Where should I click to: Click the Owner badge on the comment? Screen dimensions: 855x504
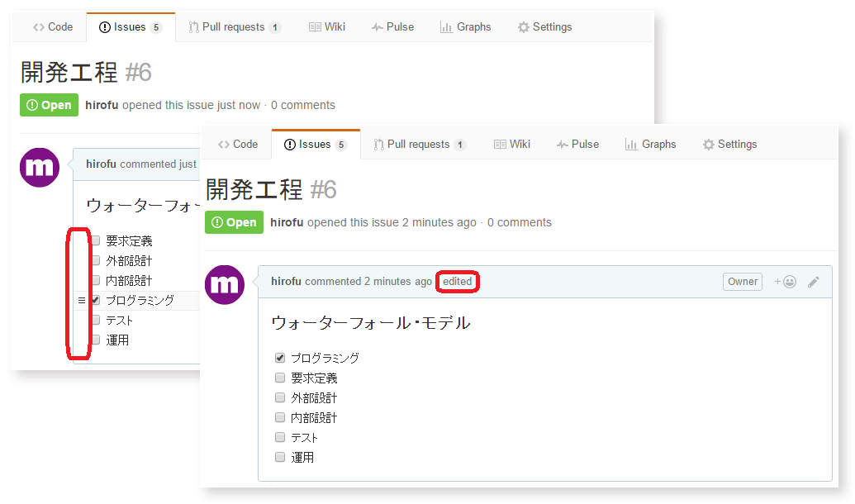(742, 282)
